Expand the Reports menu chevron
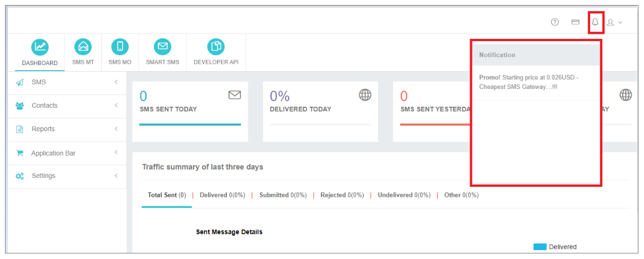 [x=116, y=129]
